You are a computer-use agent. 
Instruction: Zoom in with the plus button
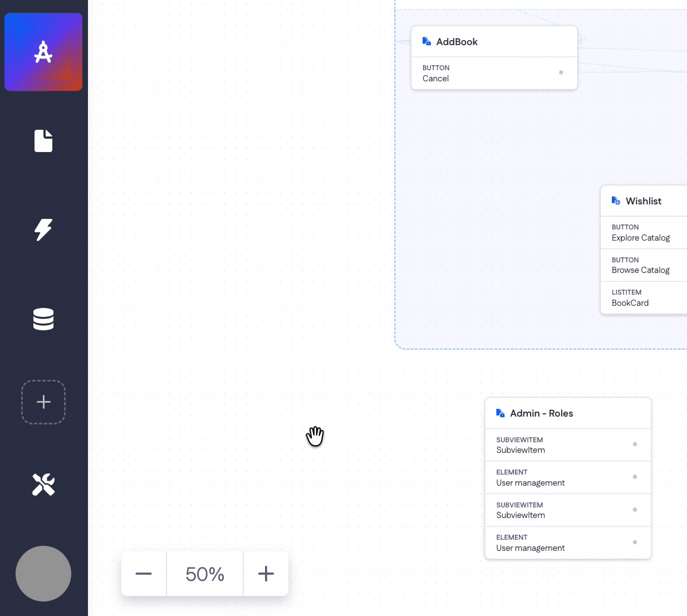266,574
